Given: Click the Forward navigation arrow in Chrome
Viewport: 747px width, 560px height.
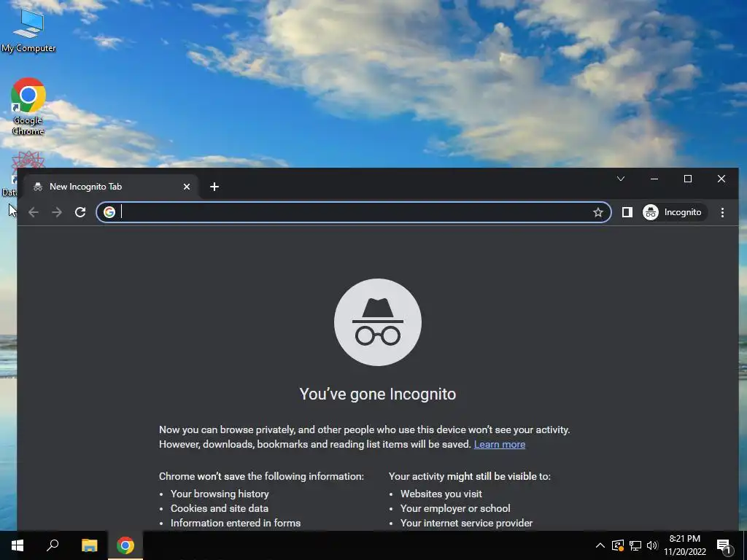Looking at the screenshot, I should (57, 212).
